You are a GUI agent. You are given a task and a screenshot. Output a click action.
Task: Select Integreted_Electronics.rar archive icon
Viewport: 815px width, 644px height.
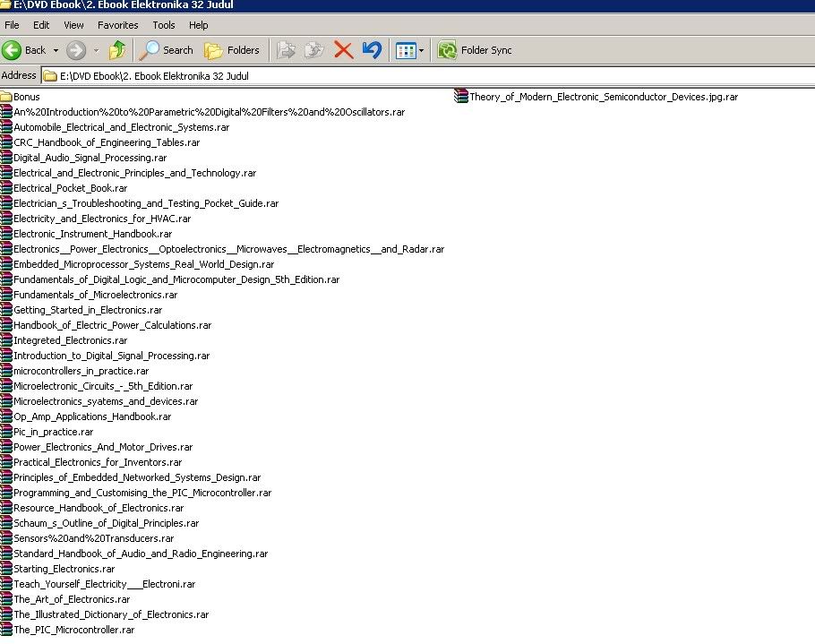point(6,340)
